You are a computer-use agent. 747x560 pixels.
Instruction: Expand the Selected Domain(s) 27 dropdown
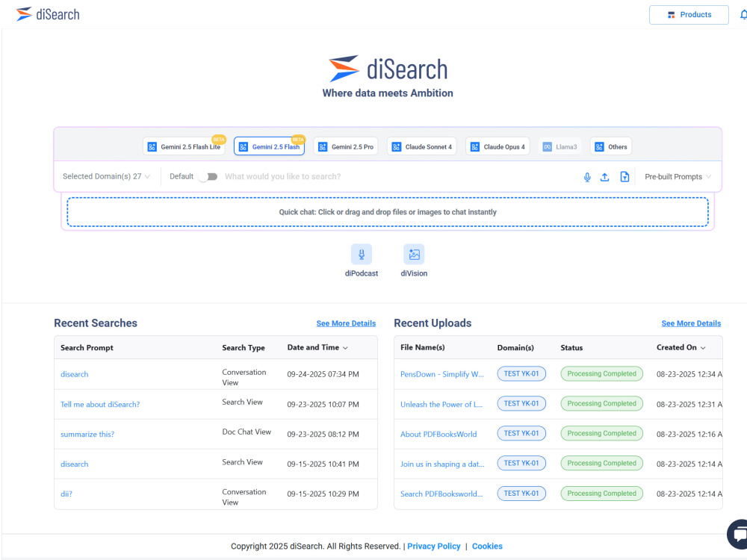point(106,177)
